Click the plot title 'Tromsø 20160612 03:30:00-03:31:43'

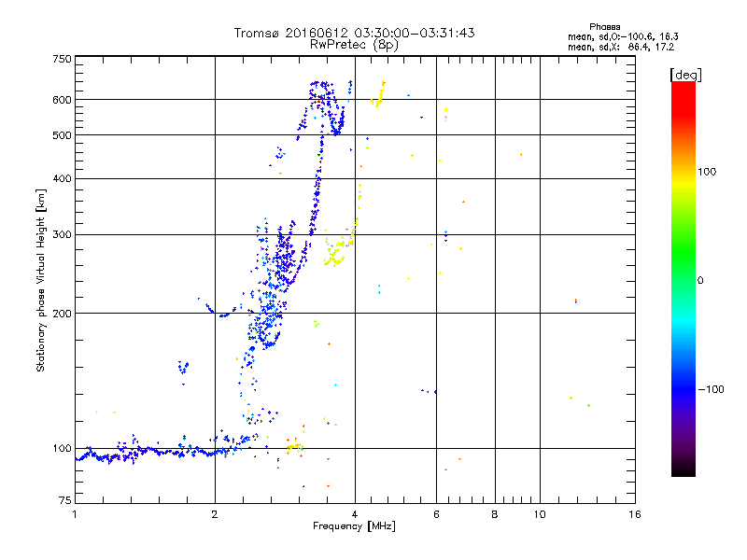(x=354, y=33)
